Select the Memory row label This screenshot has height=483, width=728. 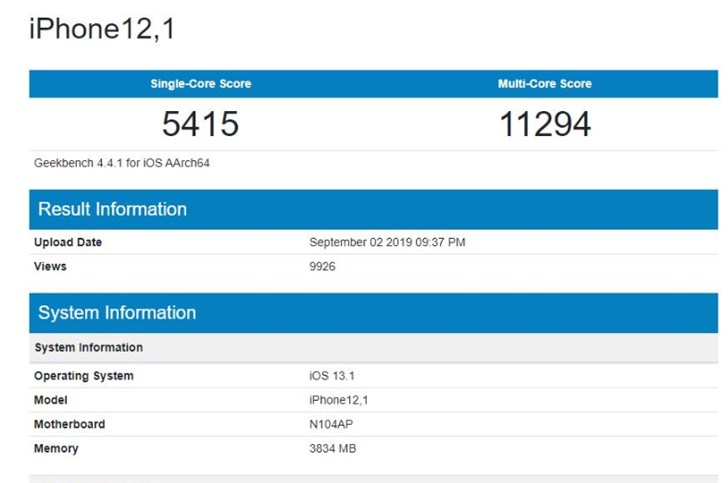click(x=56, y=449)
